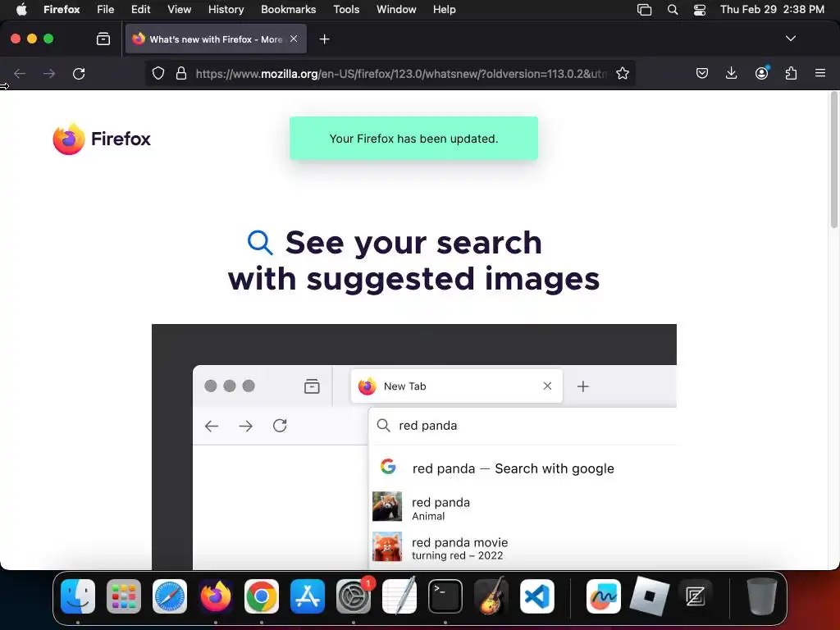Open the Firefox application menu (hamburger)
The height and width of the screenshot is (630, 840).
[x=819, y=73]
